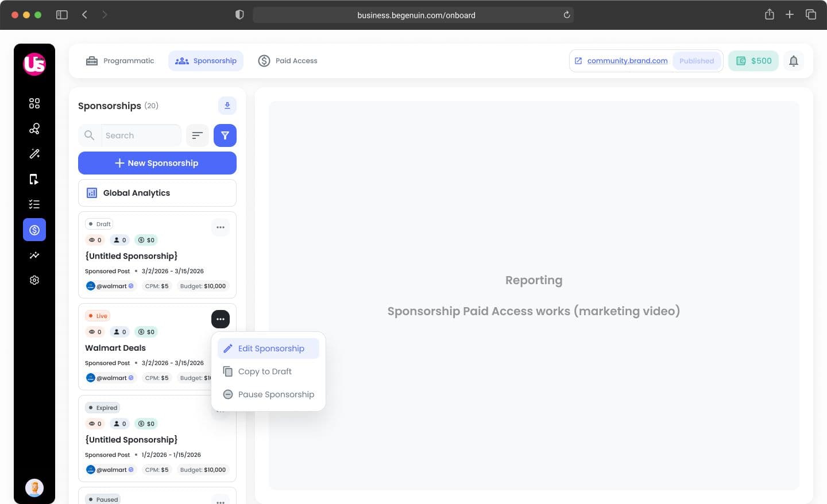Select the Sponsorship tab
The height and width of the screenshot is (504, 827).
206,61
